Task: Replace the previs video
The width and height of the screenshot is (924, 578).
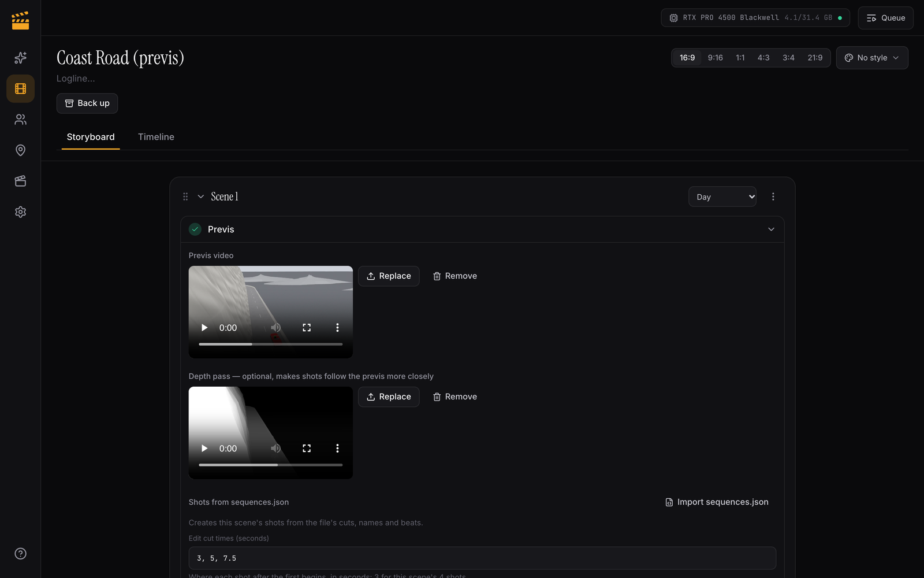Action: point(389,276)
